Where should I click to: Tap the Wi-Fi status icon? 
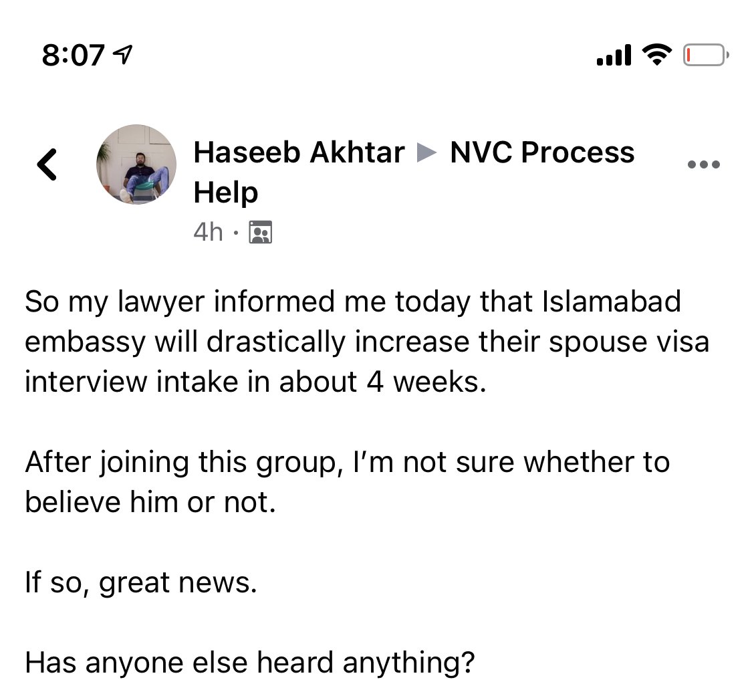(x=657, y=54)
